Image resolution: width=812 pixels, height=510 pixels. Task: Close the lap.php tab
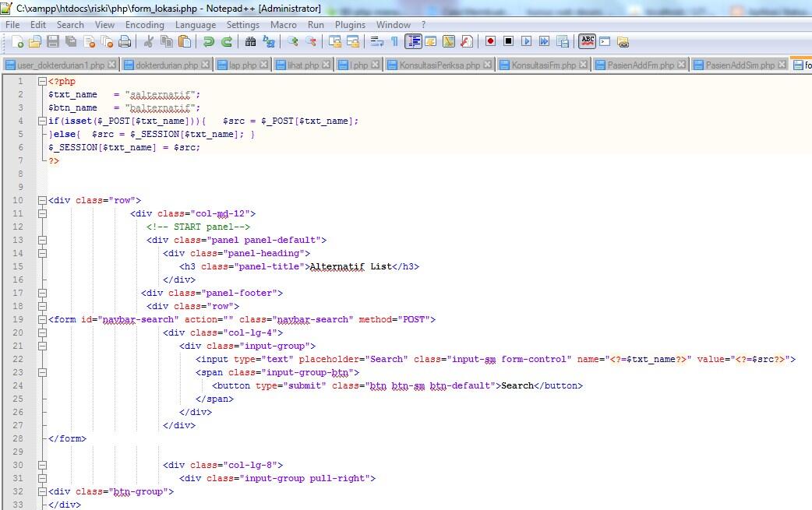coord(264,64)
